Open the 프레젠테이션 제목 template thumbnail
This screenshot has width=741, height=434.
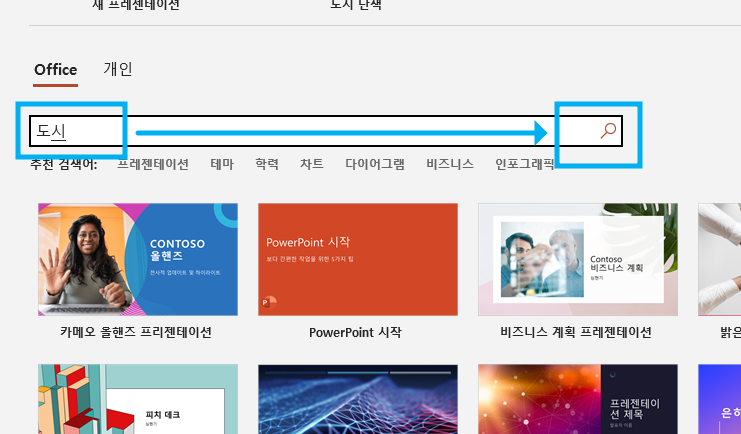click(578, 399)
